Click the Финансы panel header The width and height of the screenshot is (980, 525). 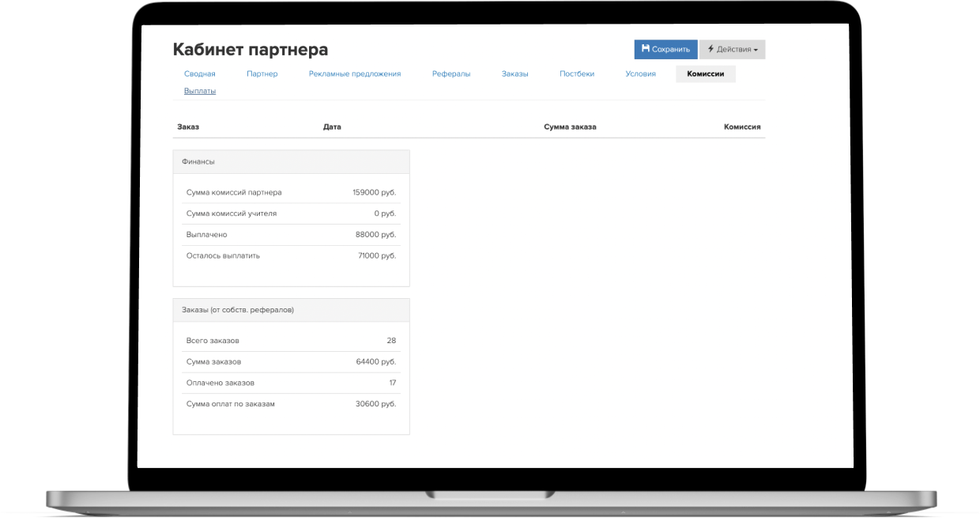click(292, 161)
